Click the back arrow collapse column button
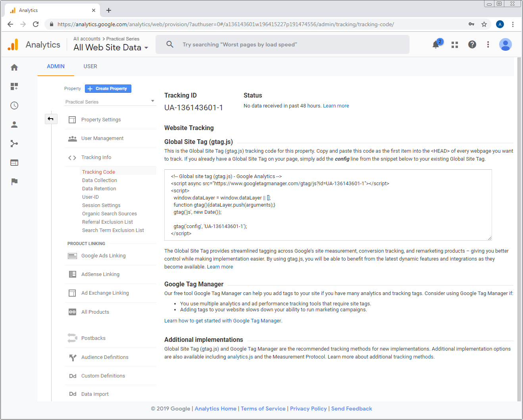The height and width of the screenshot is (420, 523). coord(51,119)
